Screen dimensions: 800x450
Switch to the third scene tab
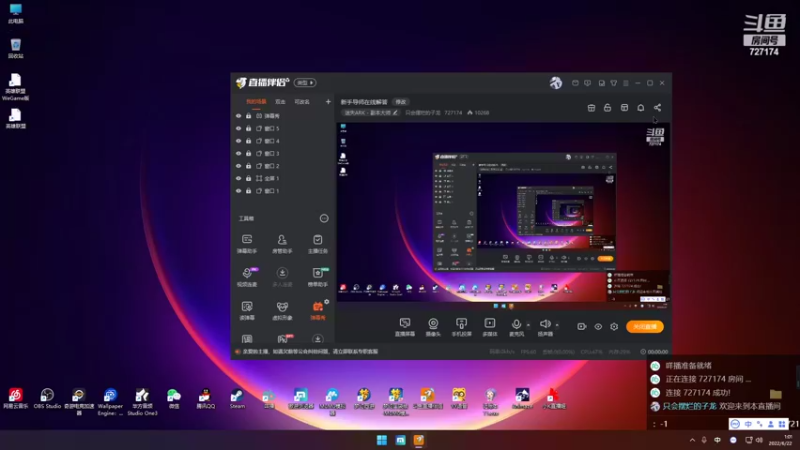(302, 102)
